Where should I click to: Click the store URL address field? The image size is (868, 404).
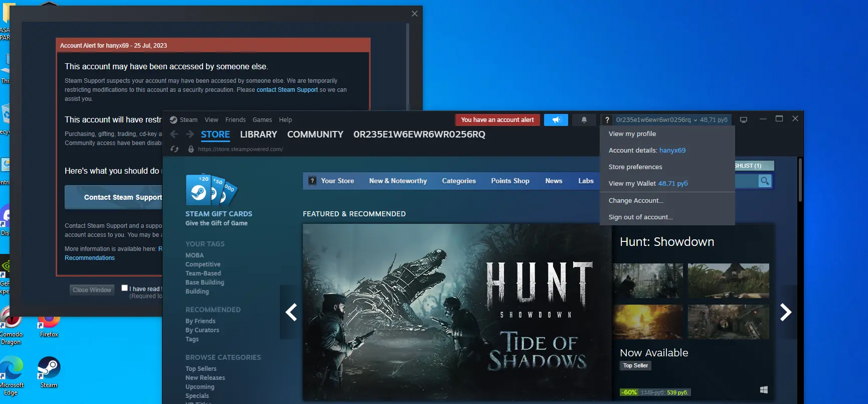240,149
